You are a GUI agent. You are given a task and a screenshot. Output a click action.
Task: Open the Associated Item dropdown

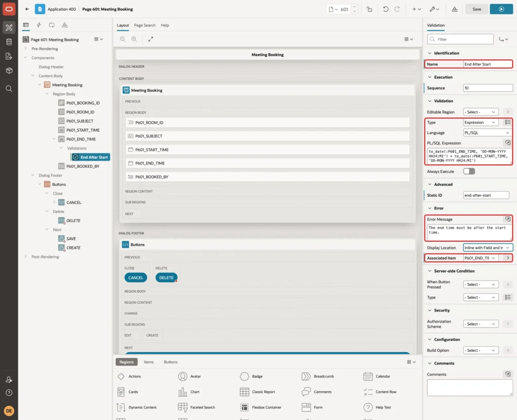point(481,258)
